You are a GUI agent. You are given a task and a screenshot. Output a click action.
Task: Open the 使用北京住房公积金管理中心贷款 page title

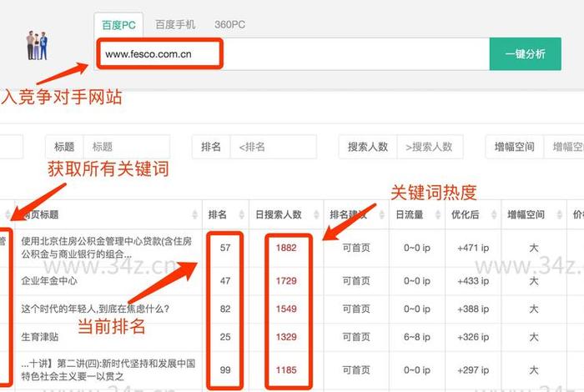click(x=107, y=248)
